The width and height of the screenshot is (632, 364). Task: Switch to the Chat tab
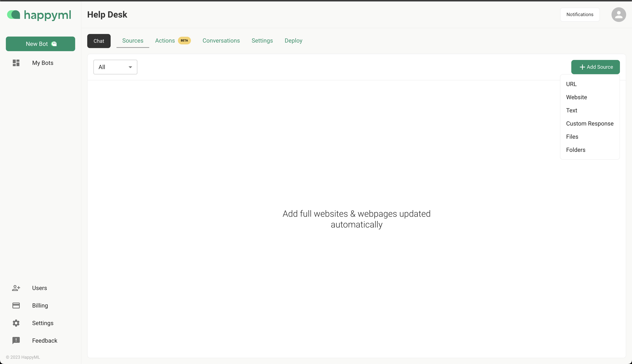click(99, 41)
